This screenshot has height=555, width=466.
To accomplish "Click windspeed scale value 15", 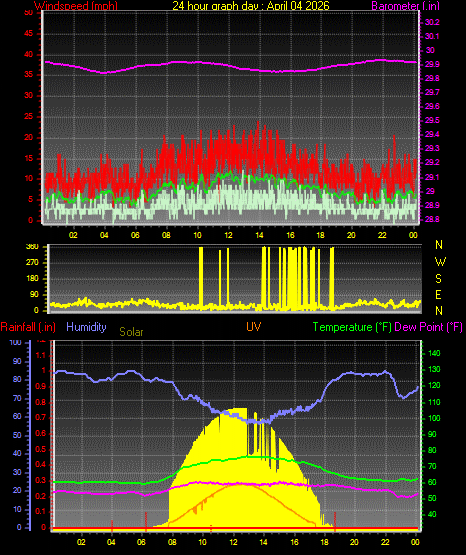I will (x=28, y=158).
